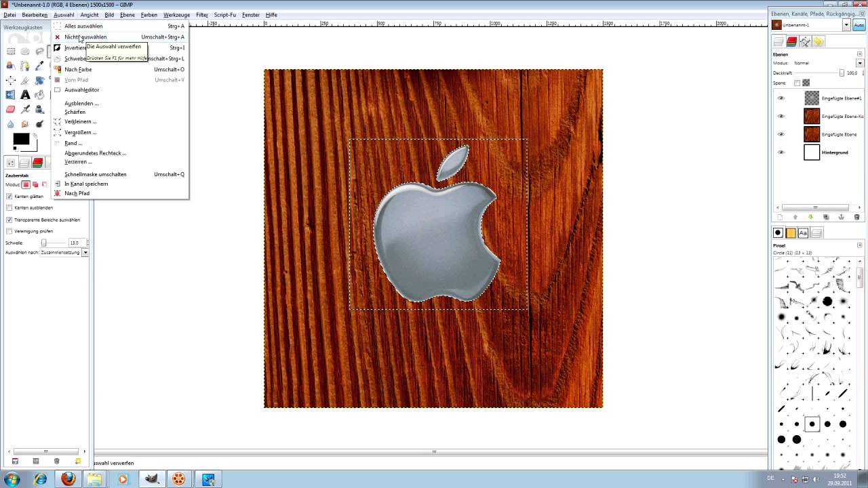Select the Bucket Fill tool

[39, 94]
